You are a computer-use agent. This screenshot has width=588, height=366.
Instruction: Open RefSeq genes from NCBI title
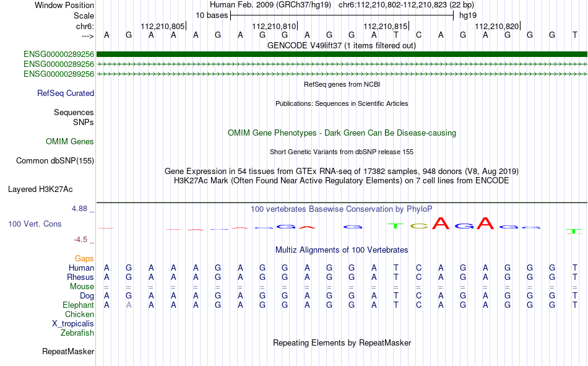(x=342, y=84)
